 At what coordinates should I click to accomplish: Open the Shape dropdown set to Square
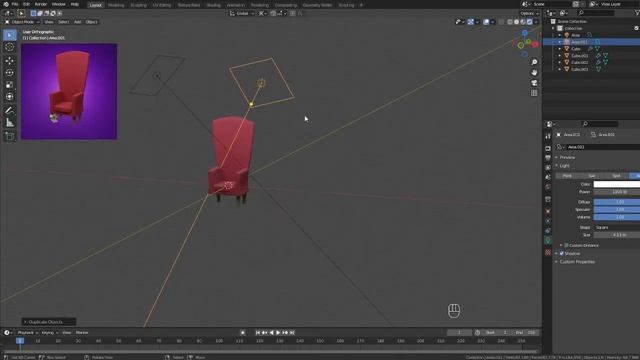[617, 227]
